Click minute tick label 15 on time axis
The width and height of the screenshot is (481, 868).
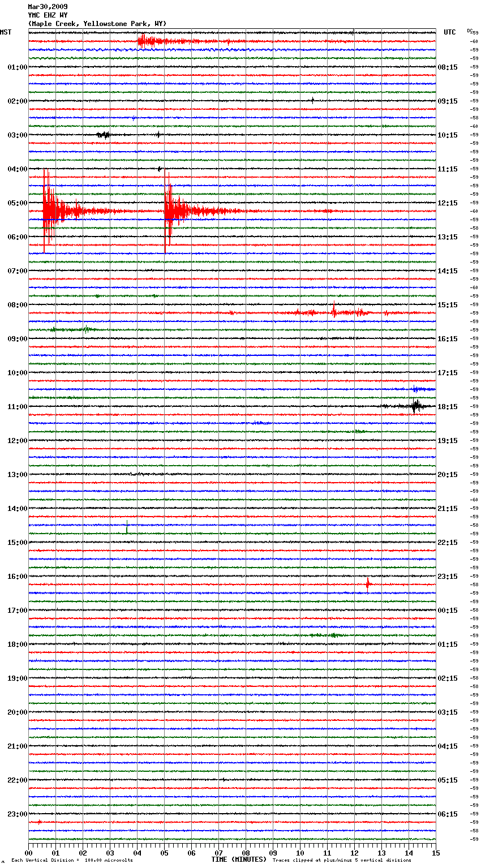pyautogui.click(x=436, y=853)
